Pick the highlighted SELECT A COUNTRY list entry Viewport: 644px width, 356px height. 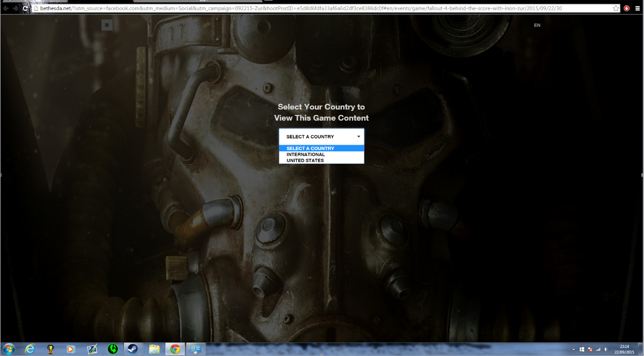click(x=322, y=149)
